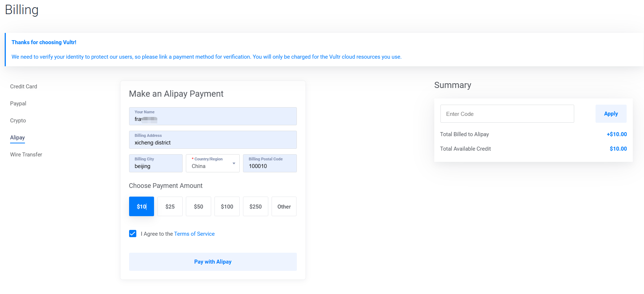
Task: Select the Alipay payment tab
Action: coord(17,138)
